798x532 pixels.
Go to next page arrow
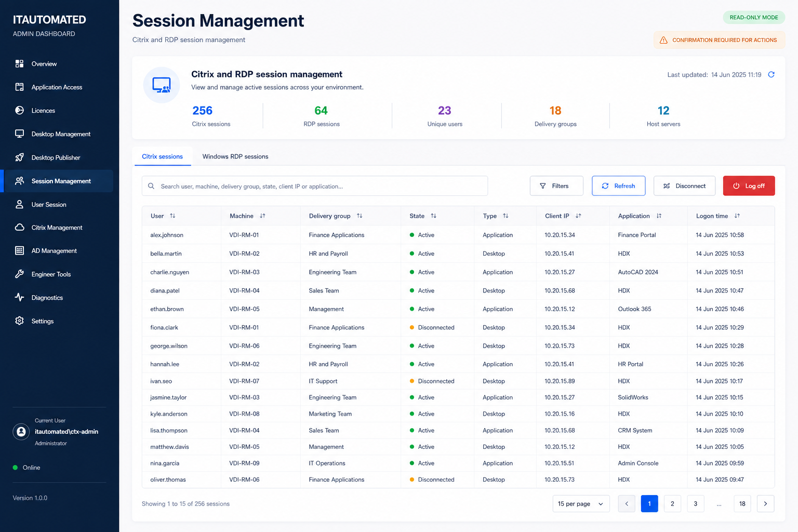[766, 504]
